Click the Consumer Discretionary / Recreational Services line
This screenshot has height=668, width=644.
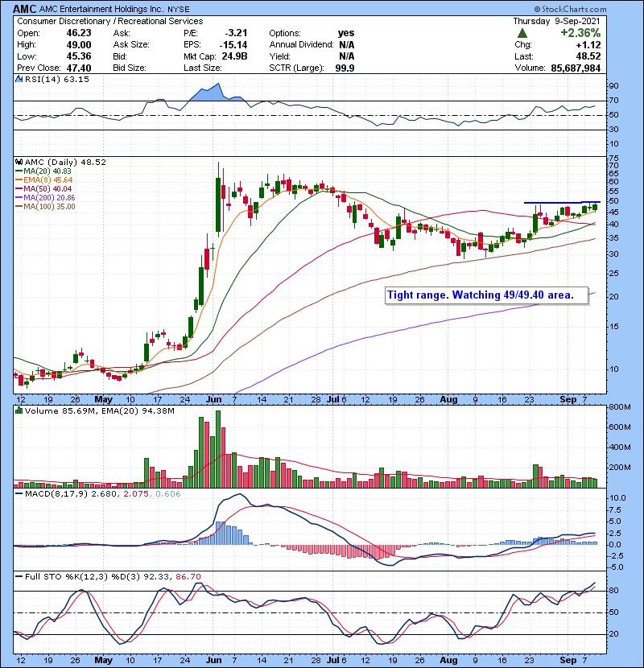(110, 21)
